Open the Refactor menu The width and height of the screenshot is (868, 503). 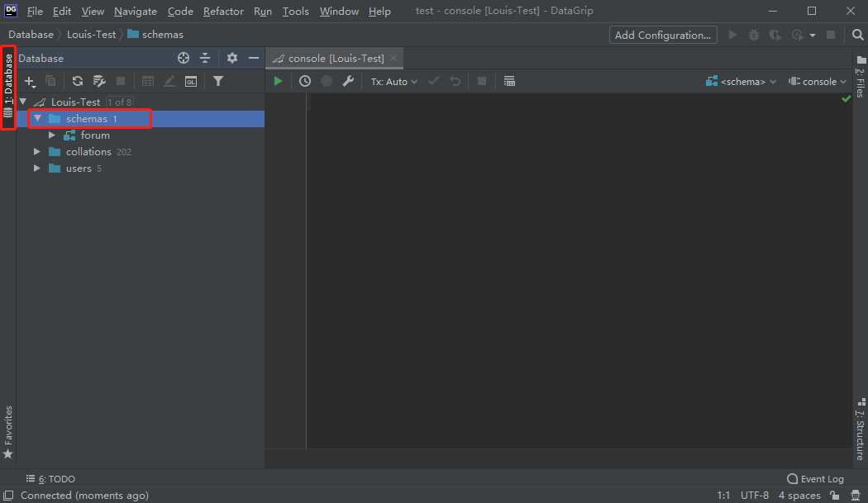point(223,11)
